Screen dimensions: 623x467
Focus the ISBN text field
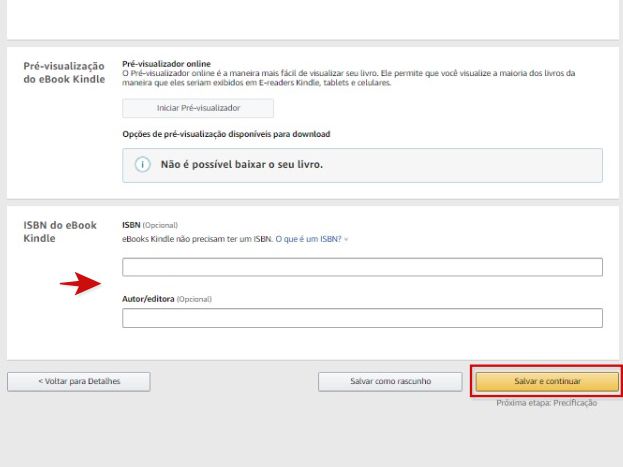tap(362, 267)
